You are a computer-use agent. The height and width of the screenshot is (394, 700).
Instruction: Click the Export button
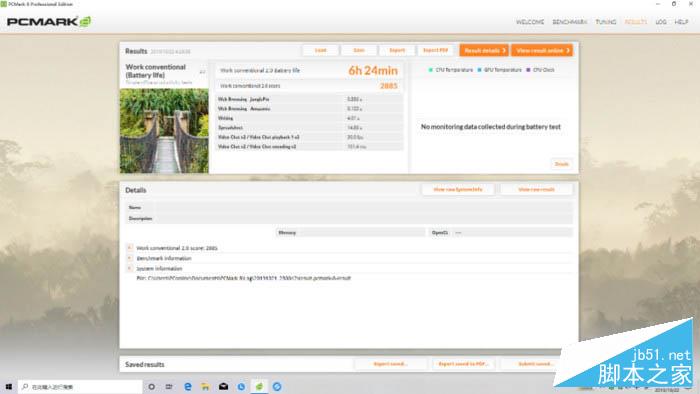pos(397,50)
